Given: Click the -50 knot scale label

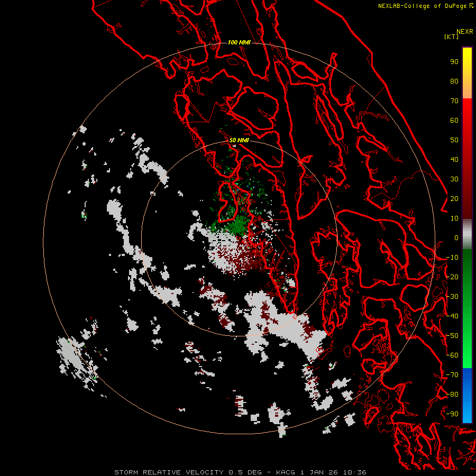Looking at the screenshot, I should click(x=452, y=336).
